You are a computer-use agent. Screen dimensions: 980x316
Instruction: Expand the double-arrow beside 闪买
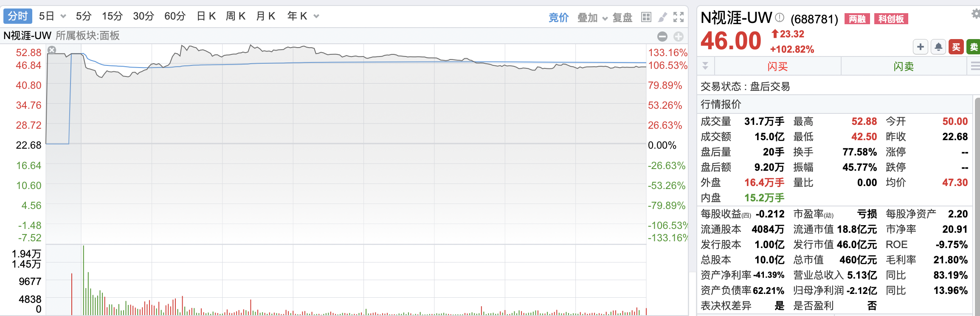[x=705, y=66]
